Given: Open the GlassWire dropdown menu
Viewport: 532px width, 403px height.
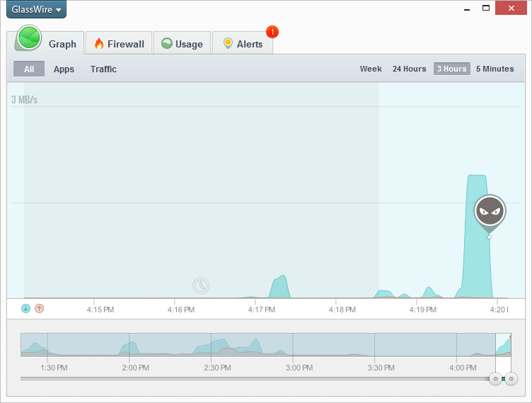Looking at the screenshot, I should point(36,9).
